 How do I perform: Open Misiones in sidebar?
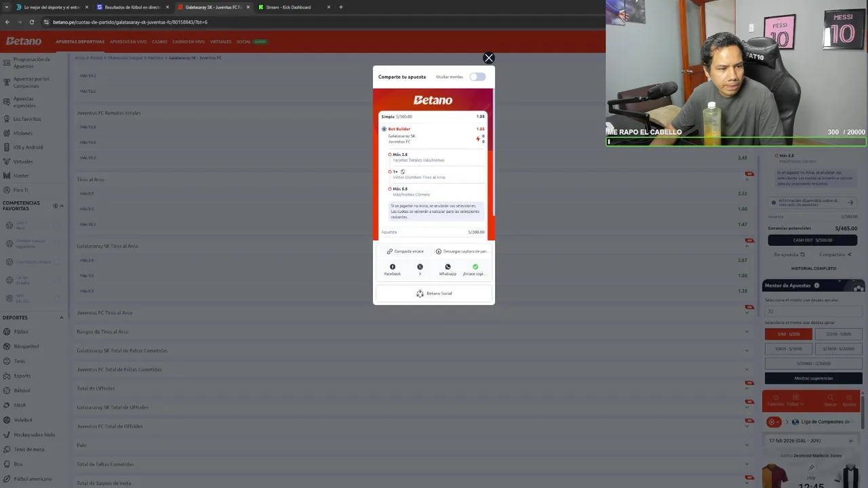[22, 133]
